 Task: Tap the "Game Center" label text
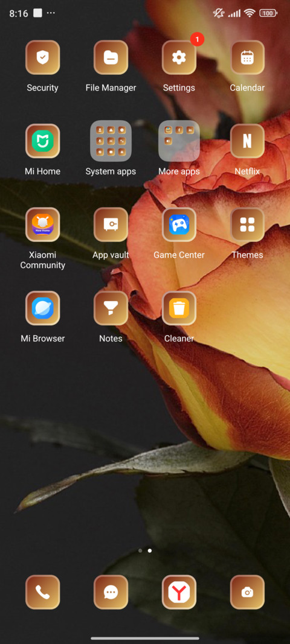coord(179,255)
